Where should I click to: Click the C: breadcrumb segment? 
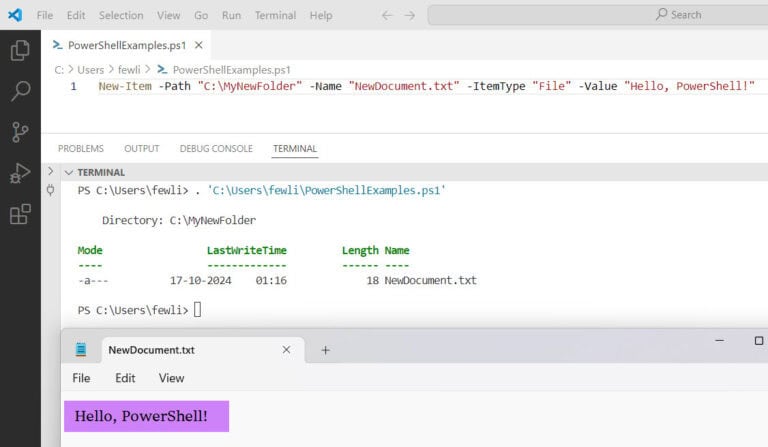point(59,70)
